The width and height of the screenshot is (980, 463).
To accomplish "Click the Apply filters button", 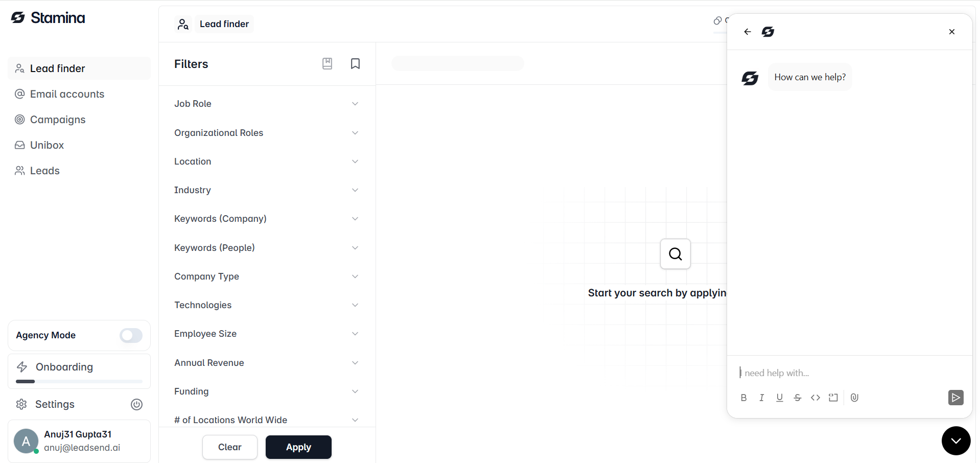I will (x=298, y=447).
